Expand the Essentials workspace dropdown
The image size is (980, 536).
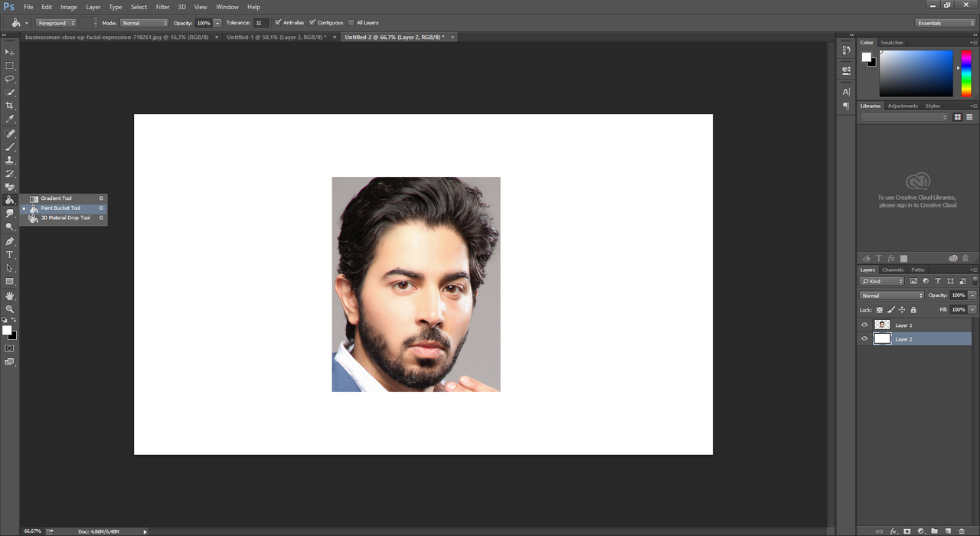point(946,23)
